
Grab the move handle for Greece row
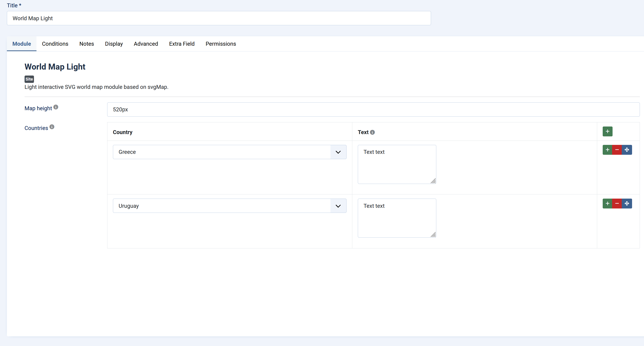627,150
